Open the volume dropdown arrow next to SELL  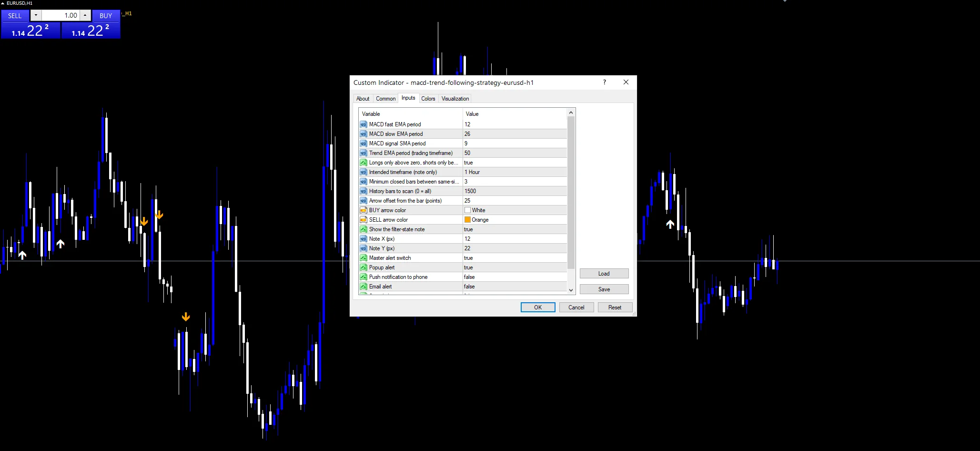point(36,15)
